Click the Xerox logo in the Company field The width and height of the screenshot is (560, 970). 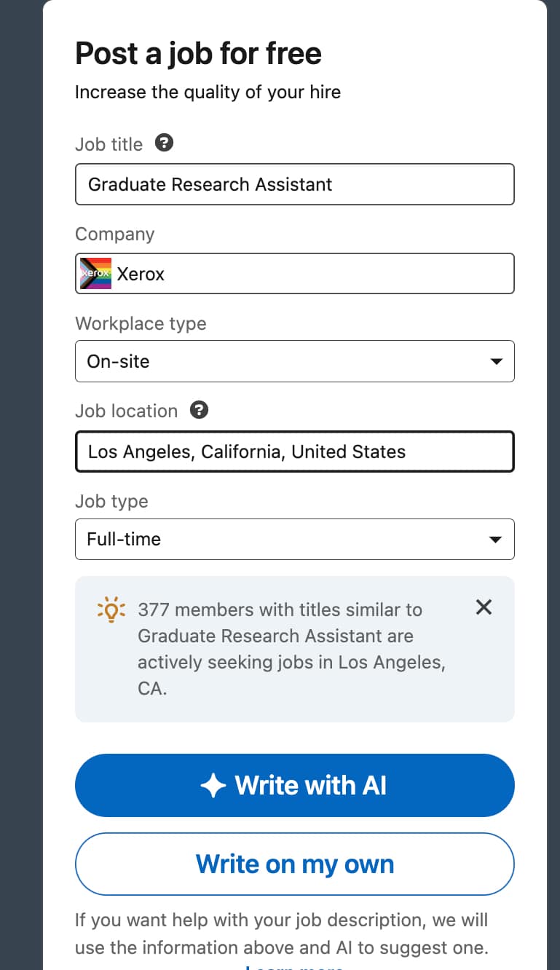95,273
